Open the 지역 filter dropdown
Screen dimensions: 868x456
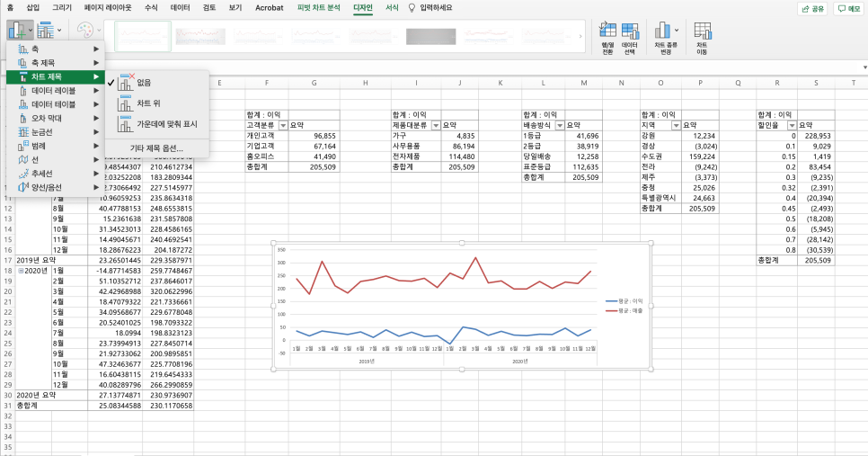pyautogui.click(x=676, y=126)
